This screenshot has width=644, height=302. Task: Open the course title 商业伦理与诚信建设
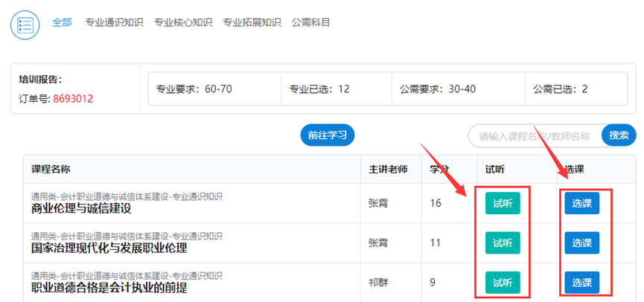click(x=81, y=208)
